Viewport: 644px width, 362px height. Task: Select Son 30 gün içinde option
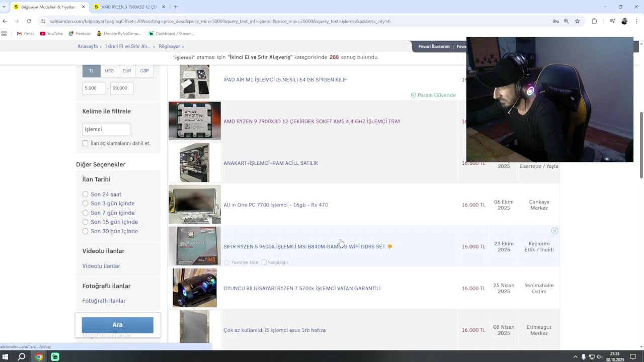pyautogui.click(x=86, y=231)
